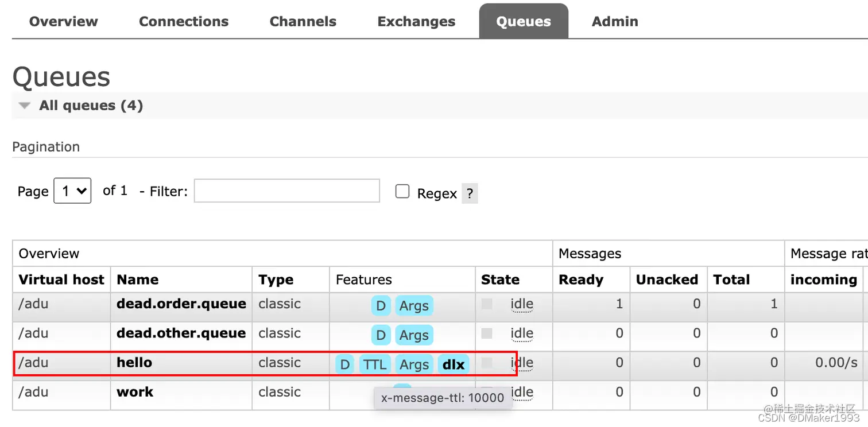Click the state indicator square of dead.order.queue
The width and height of the screenshot is (868, 427).
coord(487,304)
